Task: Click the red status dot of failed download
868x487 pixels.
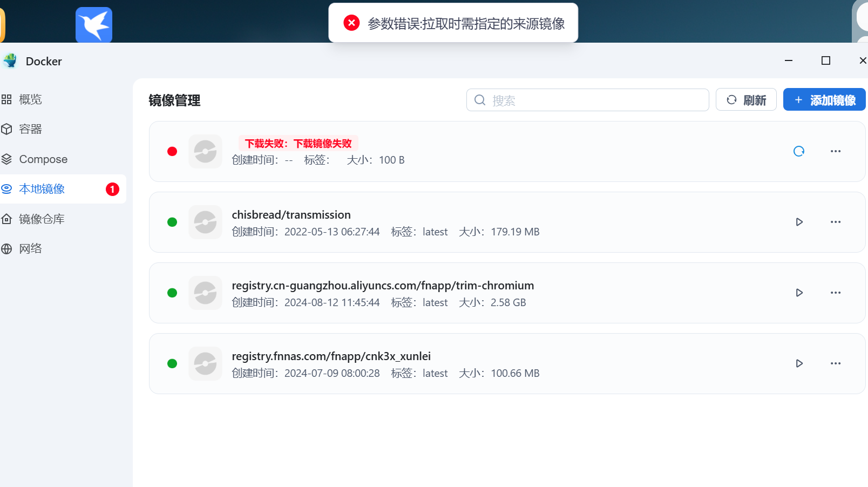Action: tap(172, 151)
